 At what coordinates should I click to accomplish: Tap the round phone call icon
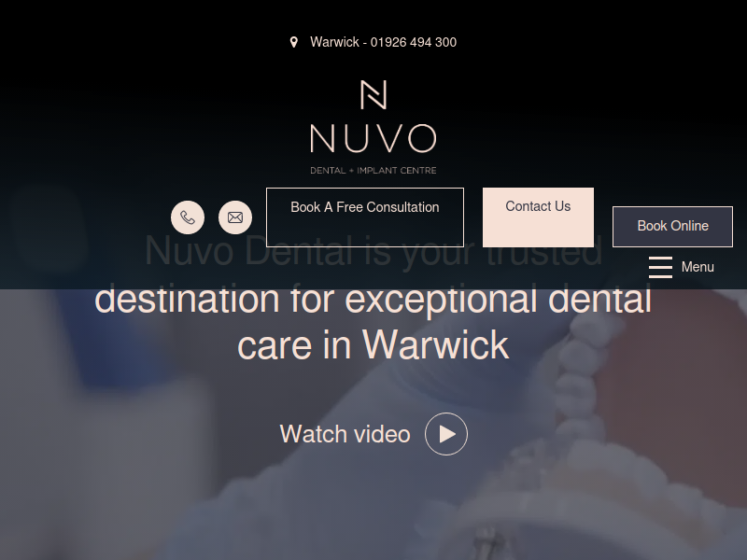188,217
